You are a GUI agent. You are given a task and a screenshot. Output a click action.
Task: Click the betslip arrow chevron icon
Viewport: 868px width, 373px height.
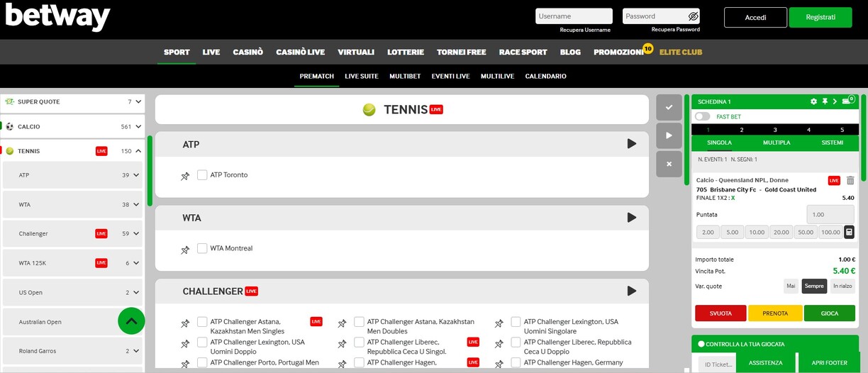835,101
